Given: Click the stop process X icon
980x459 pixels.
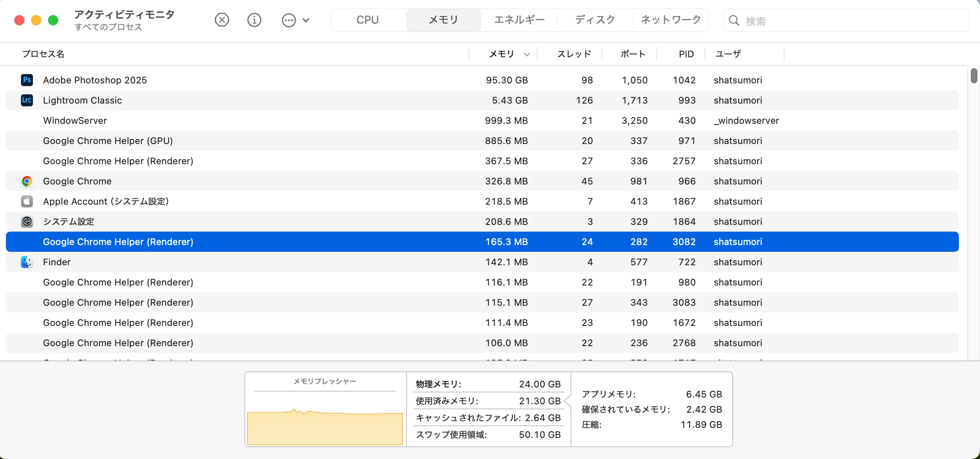Looking at the screenshot, I should tap(222, 20).
